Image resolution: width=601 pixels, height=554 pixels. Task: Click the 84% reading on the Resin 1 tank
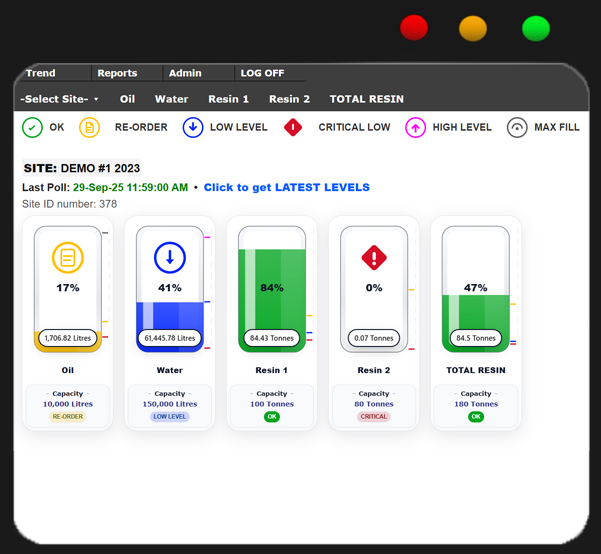click(272, 288)
